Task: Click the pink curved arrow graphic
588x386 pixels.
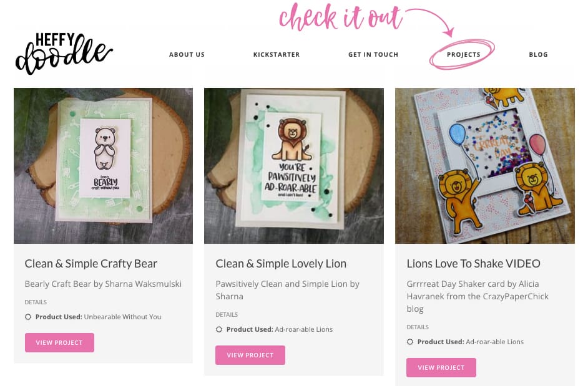Action: click(431, 22)
